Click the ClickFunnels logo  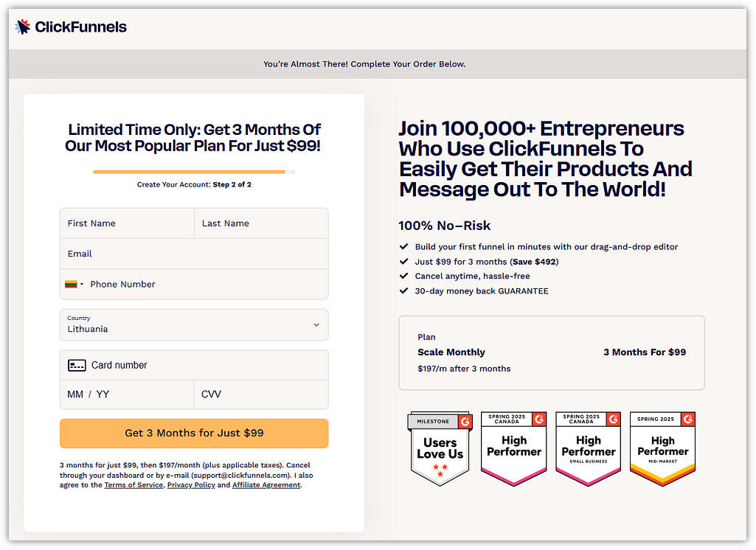(71, 27)
